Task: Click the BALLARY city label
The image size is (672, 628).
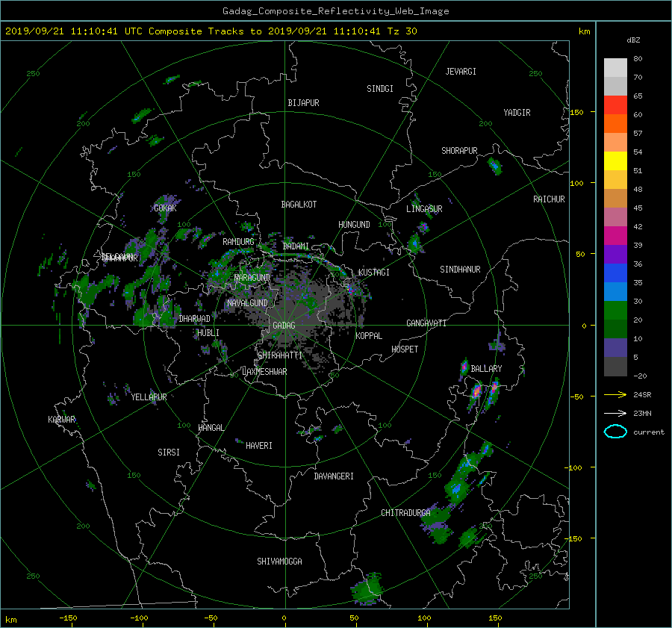Action: pos(486,369)
